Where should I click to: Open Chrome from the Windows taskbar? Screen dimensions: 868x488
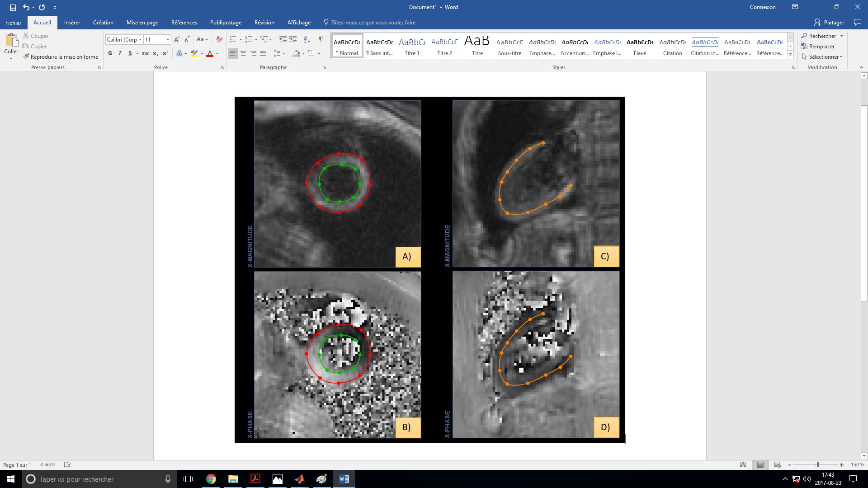[x=211, y=479]
